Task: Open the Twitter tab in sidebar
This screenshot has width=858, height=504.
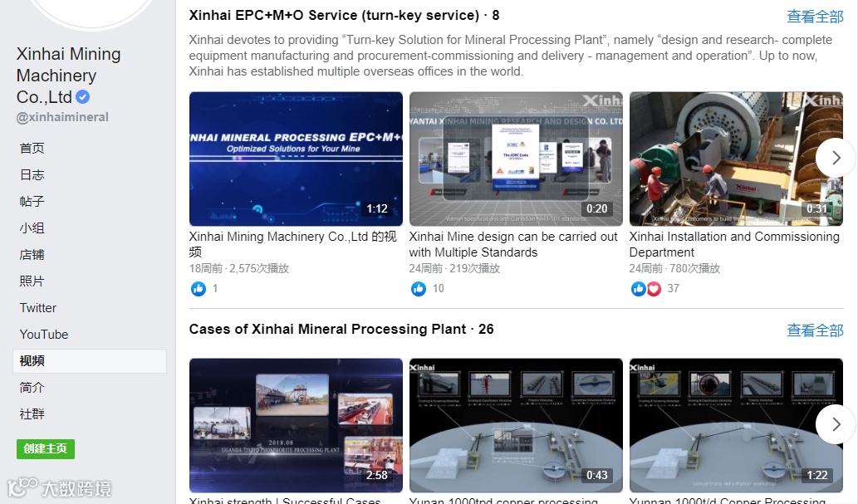Action: (37, 308)
